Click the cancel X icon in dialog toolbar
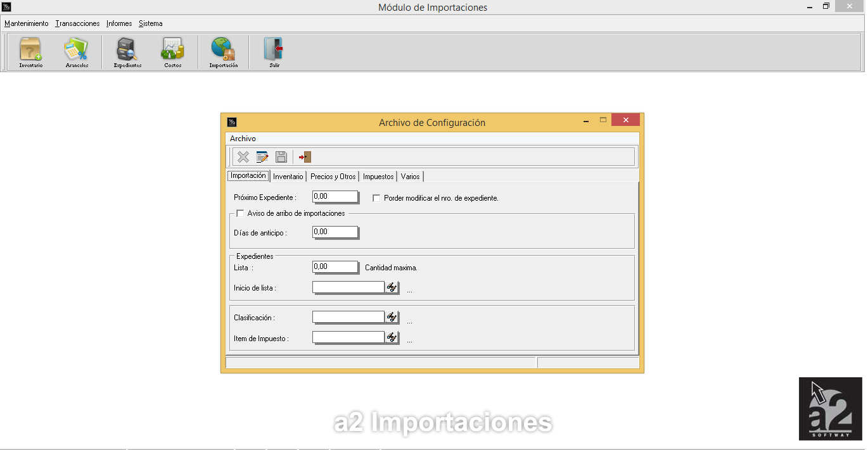The height and width of the screenshot is (450, 868). [x=243, y=157]
